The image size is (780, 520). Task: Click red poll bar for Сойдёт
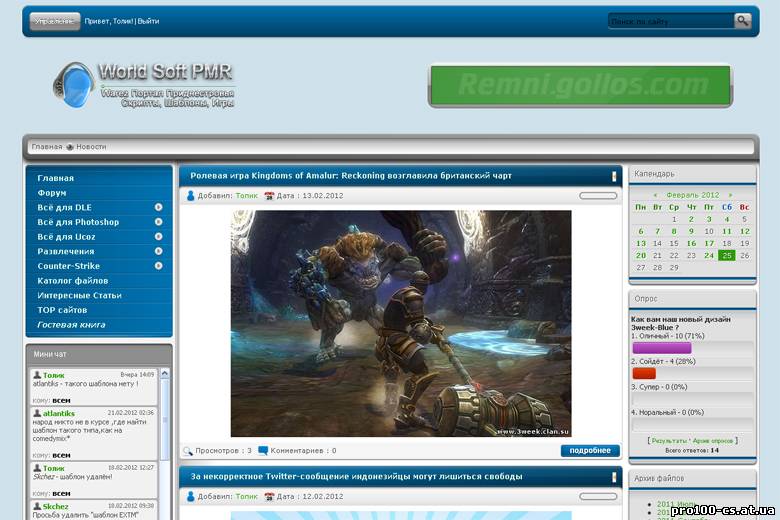coord(644,373)
